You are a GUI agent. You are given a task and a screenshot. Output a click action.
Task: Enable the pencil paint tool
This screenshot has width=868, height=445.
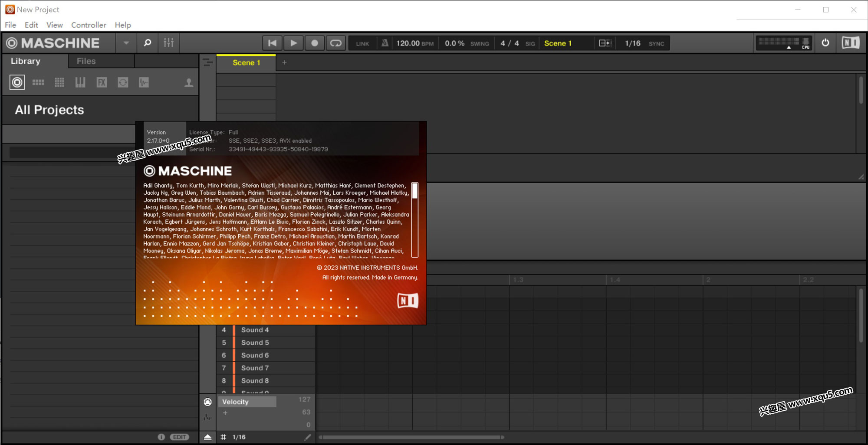pos(308,437)
